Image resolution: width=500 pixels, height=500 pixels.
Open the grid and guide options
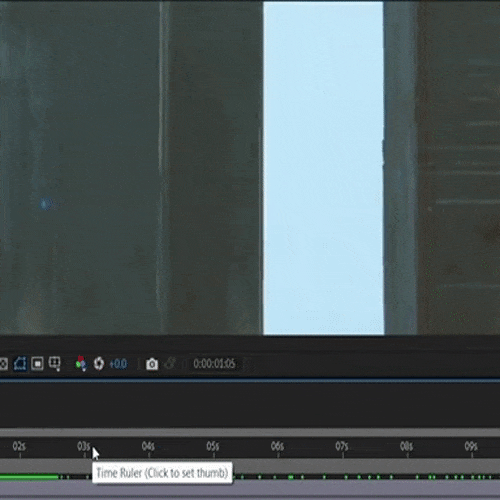54,364
